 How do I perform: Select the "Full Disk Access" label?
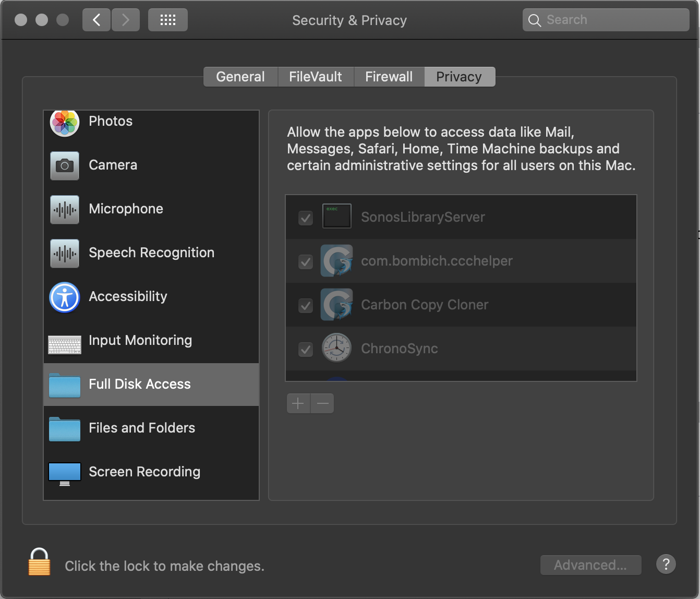tap(140, 384)
